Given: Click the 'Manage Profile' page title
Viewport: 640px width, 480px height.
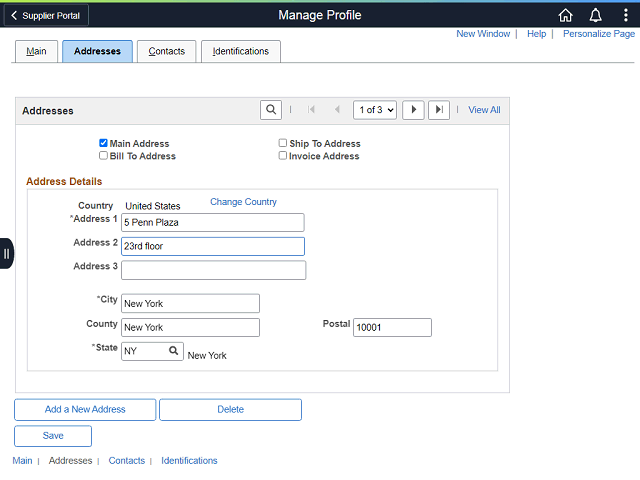Looking at the screenshot, I should 320,15.
